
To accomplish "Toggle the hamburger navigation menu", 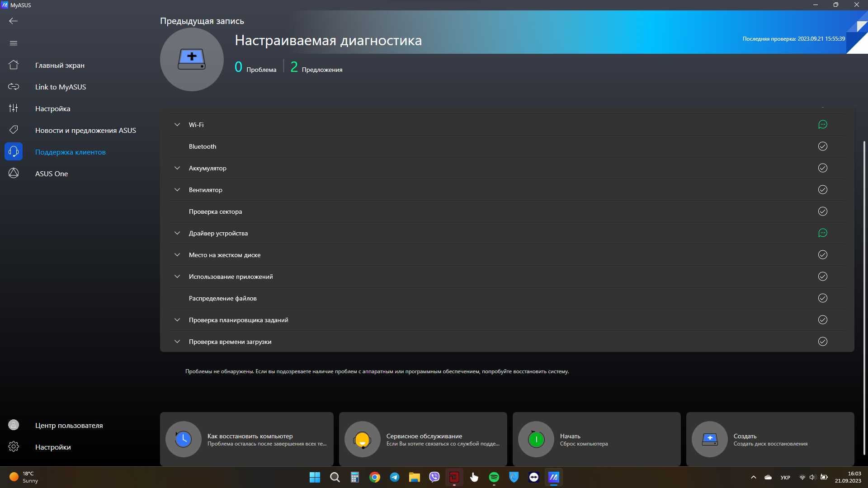I will coord(13,43).
